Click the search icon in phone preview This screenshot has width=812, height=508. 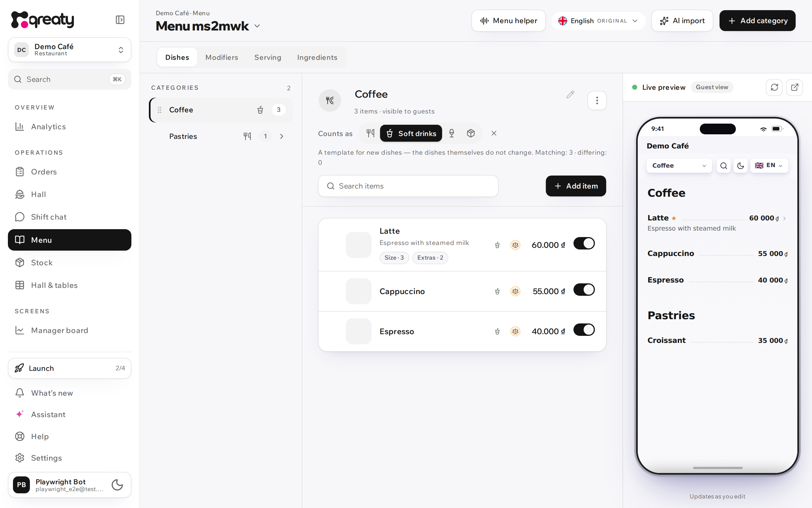click(x=724, y=166)
